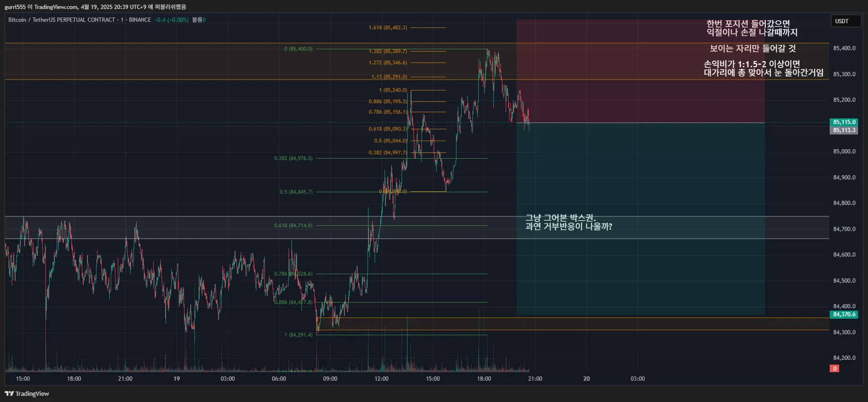The height and width of the screenshot is (402, 868).
Task: Click the 84,200.0 price axis tick
Action: pos(844,358)
